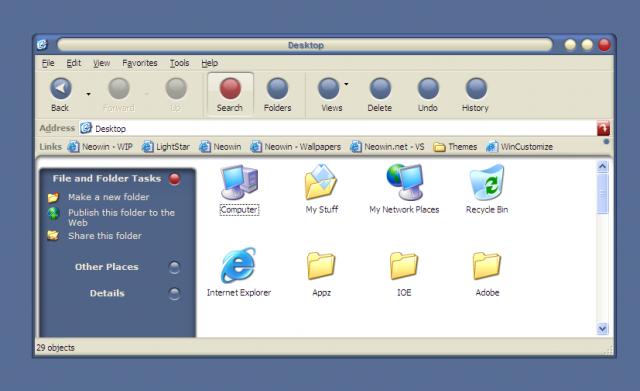This screenshot has height=391, width=640.
Task: Click the Desktop icon in the address bar
Action: point(86,128)
